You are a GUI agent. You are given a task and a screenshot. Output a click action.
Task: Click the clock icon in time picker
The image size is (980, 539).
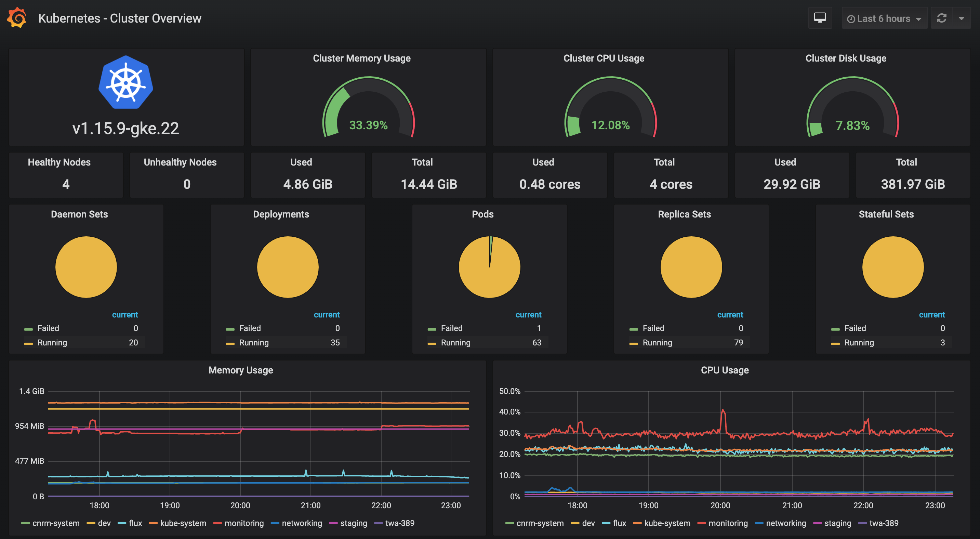click(x=851, y=19)
